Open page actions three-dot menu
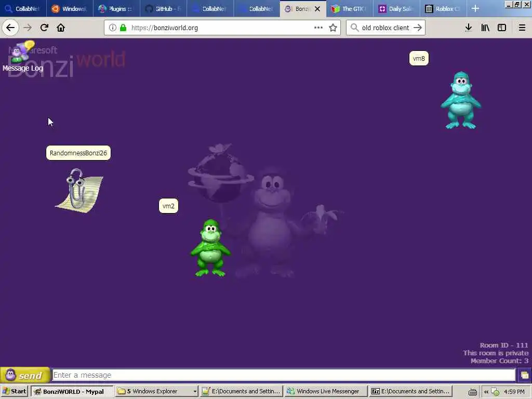 318,28
